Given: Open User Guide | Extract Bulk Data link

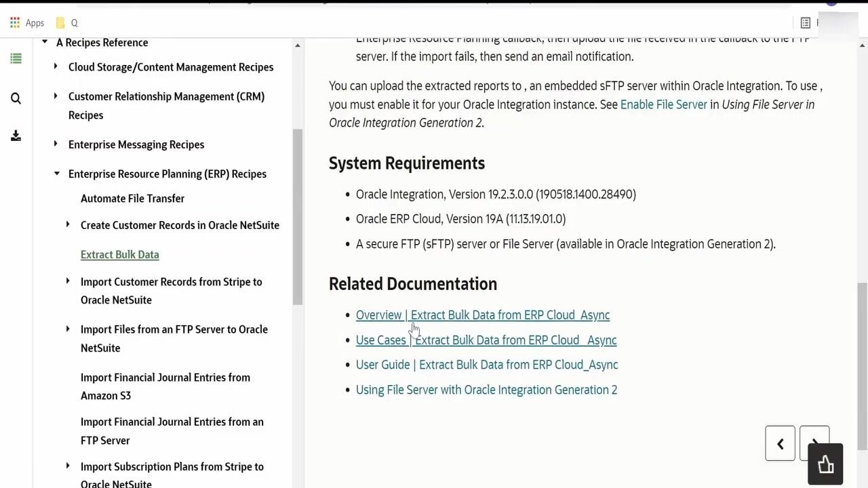Looking at the screenshot, I should [487, 365].
